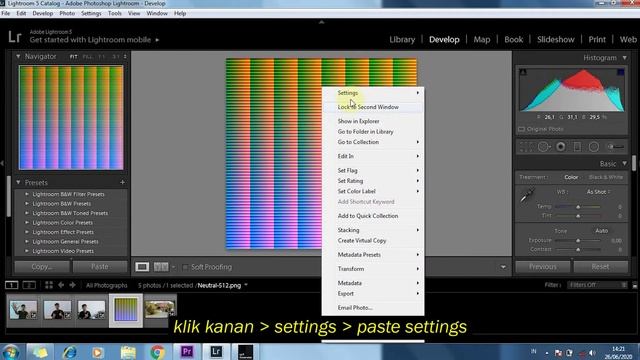Open grid view icon in filmstrip bar
The width and height of the screenshot is (640, 360).
pyautogui.click(x=49, y=285)
